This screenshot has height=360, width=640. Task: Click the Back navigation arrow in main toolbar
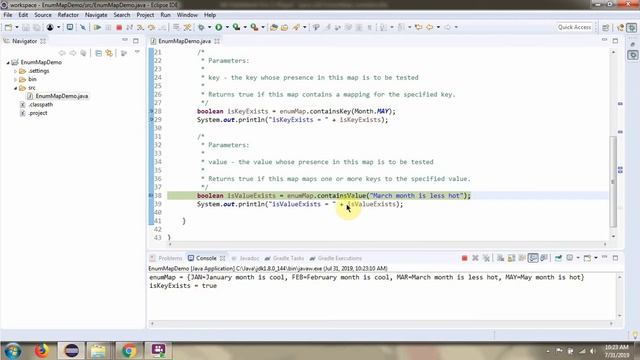(429, 27)
